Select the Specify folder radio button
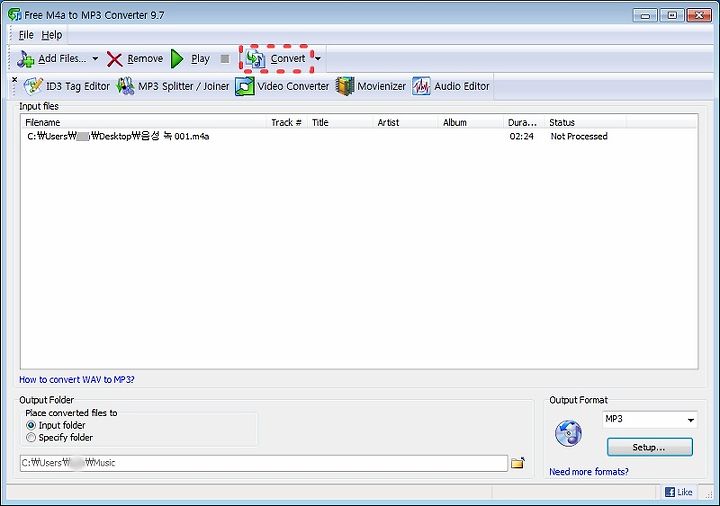 point(31,438)
